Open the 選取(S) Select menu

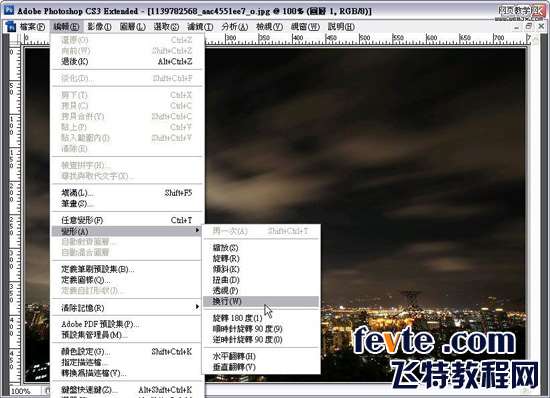coord(166,27)
